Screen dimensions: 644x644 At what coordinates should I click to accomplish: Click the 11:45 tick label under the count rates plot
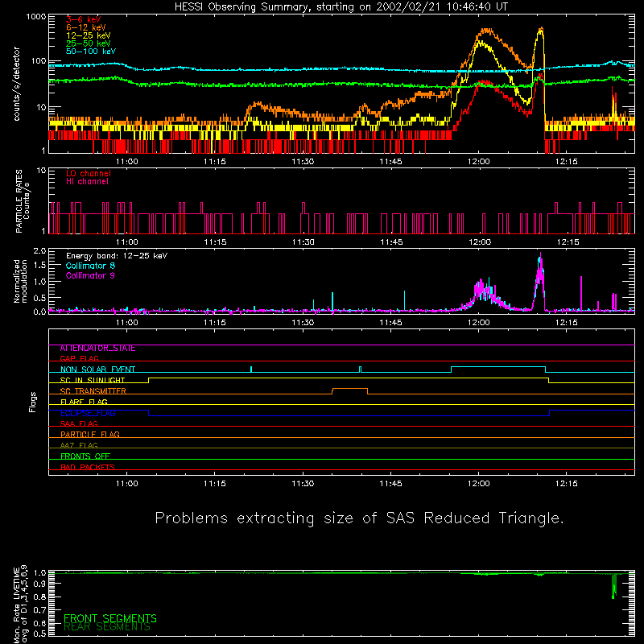pyautogui.click(x=390, y=162)
